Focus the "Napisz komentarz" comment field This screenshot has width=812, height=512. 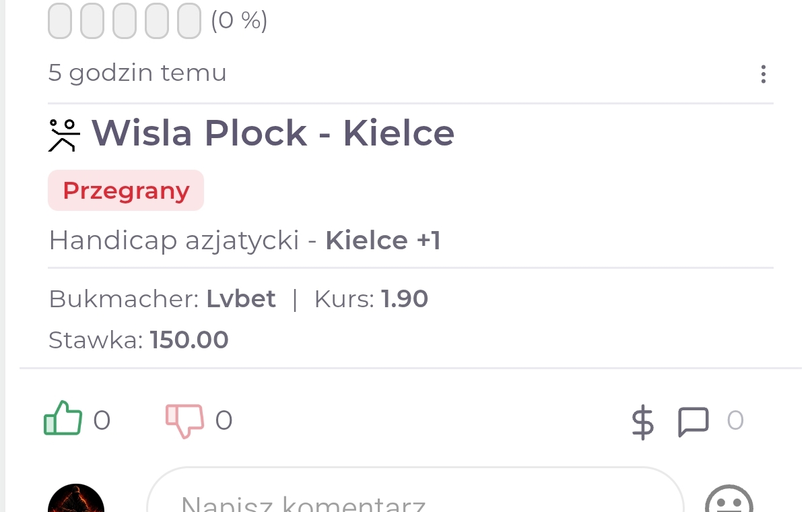(x=415, y=500)
